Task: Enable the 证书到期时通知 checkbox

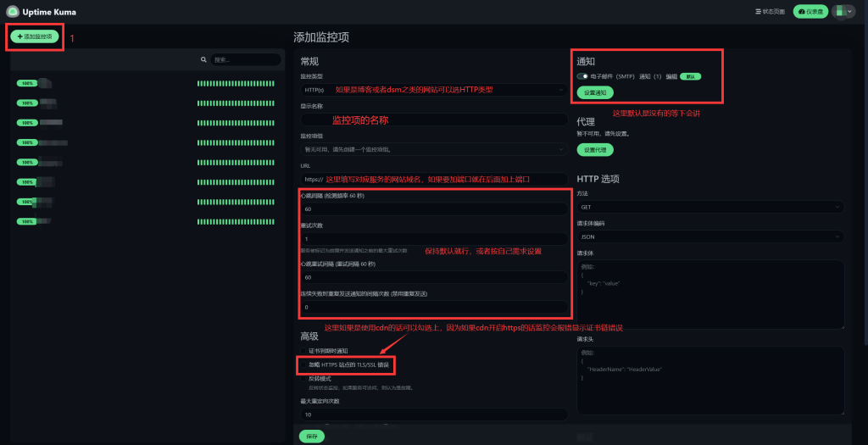Action: [303, 351]
